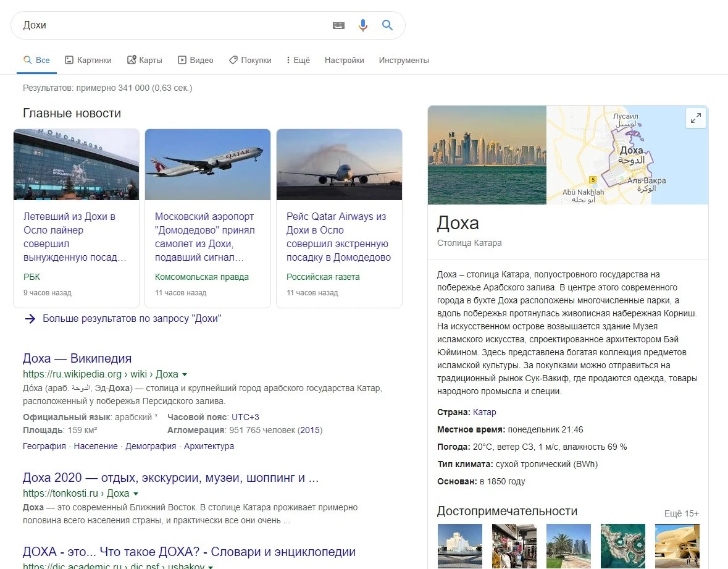The width and height of the screenshot is (728, 569).
Task: Open the Архитектура sitelink
Action: coord(209,446)
